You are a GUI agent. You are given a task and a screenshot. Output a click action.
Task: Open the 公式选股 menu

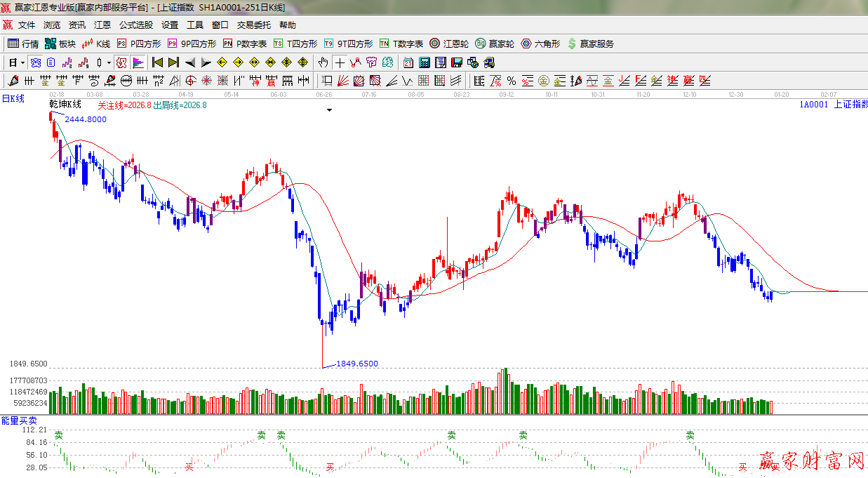point(135,25)
